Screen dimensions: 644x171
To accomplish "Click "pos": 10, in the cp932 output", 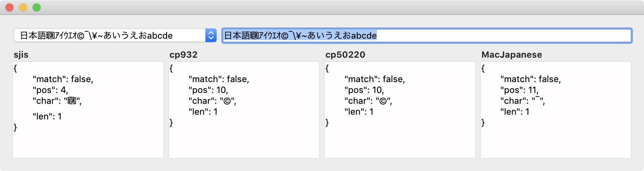I will (208, 90).
